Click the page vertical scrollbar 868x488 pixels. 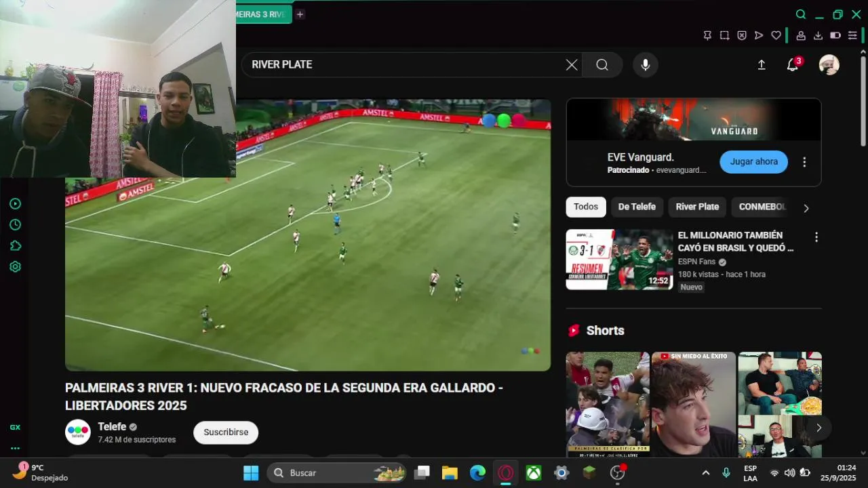click(863, 102)
